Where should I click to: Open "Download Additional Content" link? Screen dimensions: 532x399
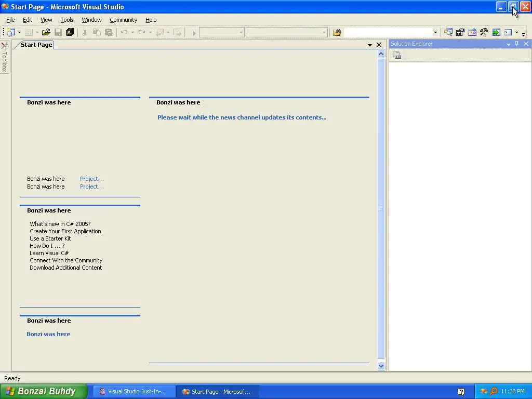pos(66,268)
